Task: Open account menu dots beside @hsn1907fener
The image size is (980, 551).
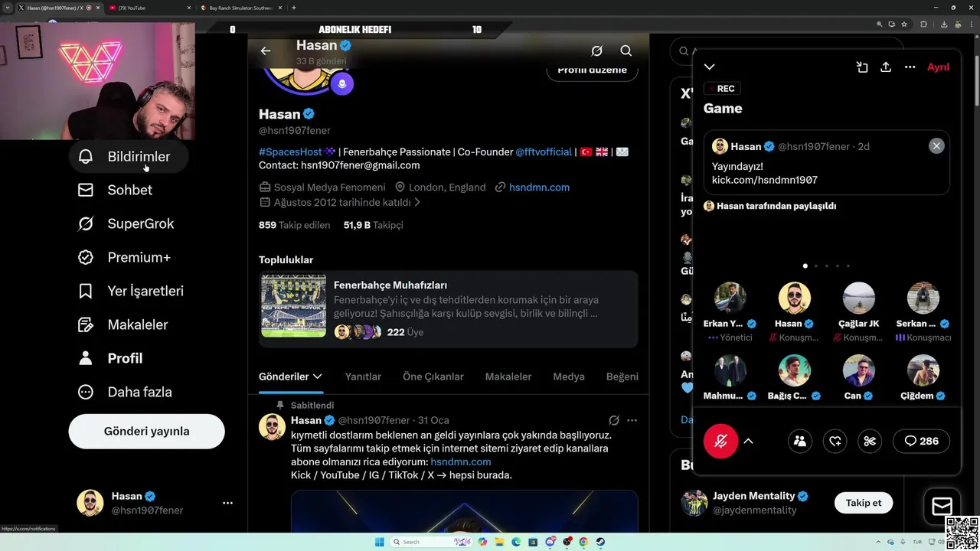Action: click(x=227, y=503)
